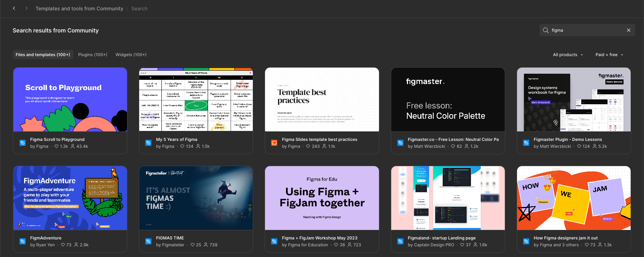Open the All products filter dropdown
Image resolution: width=644 pixels, height=257 pixels.
[568, 55]
